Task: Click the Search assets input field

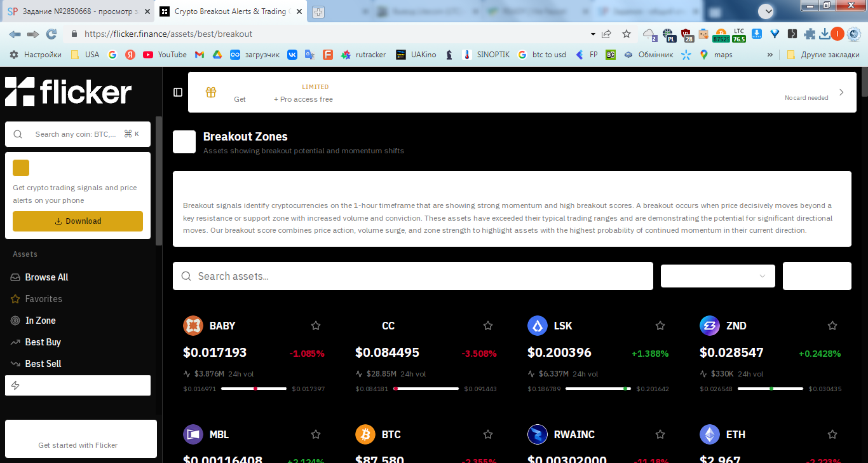Action: 413,276
